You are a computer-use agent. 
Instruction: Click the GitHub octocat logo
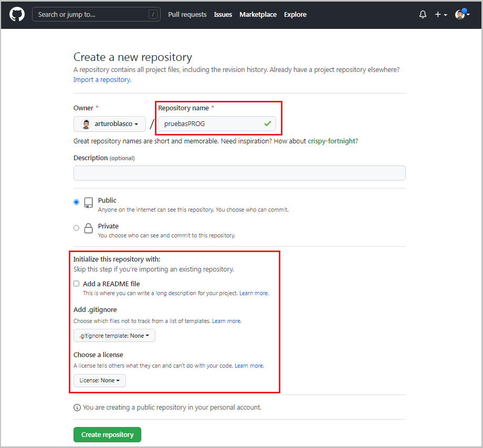pyautogui.click(x=17, y=14)
